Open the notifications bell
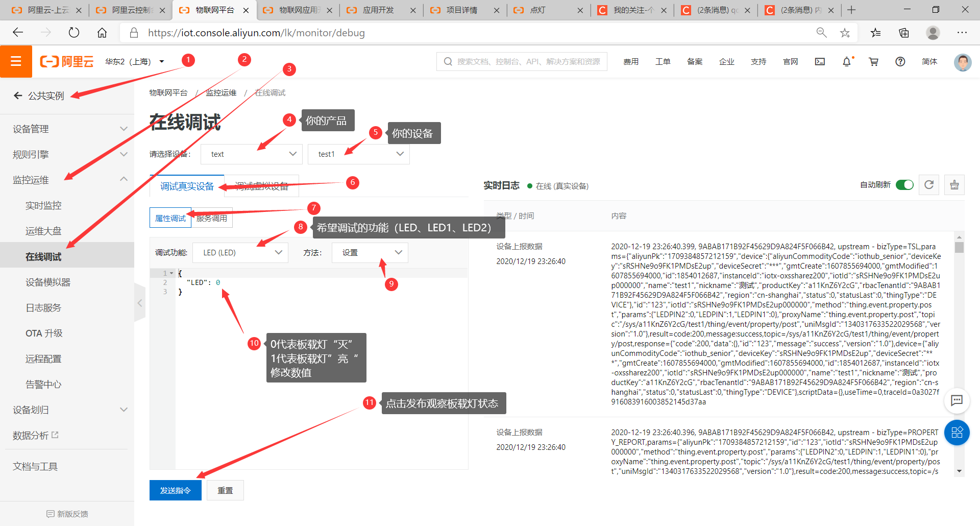This screenshot has height=526, width=980. coord(847,61)
